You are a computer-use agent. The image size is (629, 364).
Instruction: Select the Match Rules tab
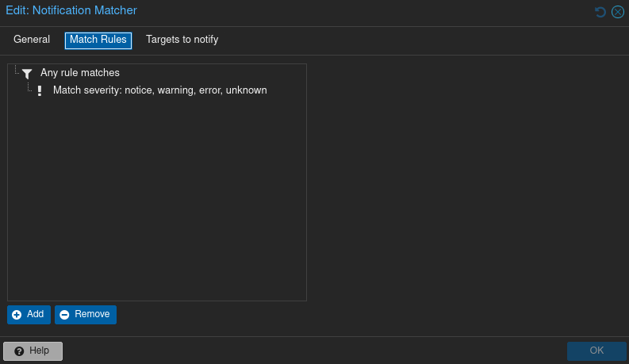pos(98,40)
